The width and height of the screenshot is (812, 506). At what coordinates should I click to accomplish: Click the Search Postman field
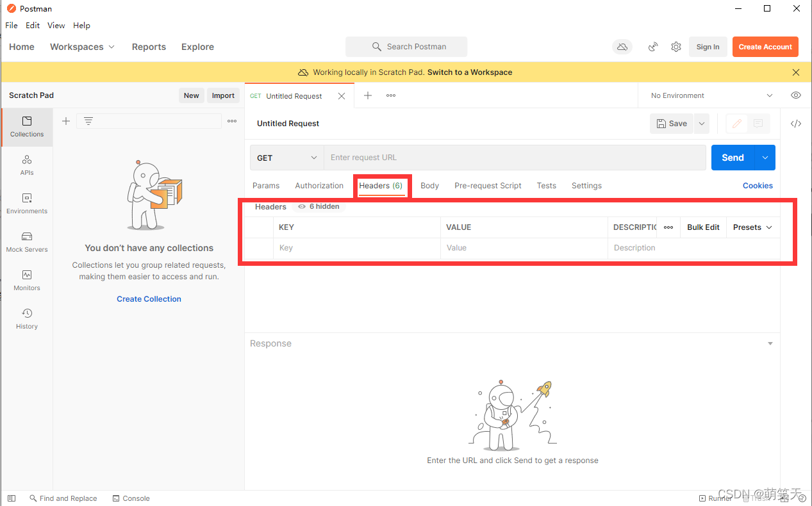(x=406, y=47)
